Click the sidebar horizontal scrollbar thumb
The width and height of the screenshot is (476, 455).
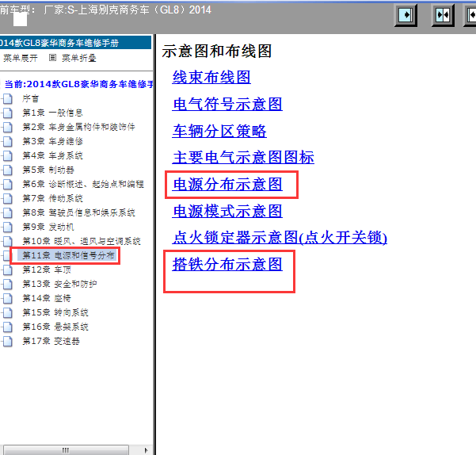tap(66, 450)
